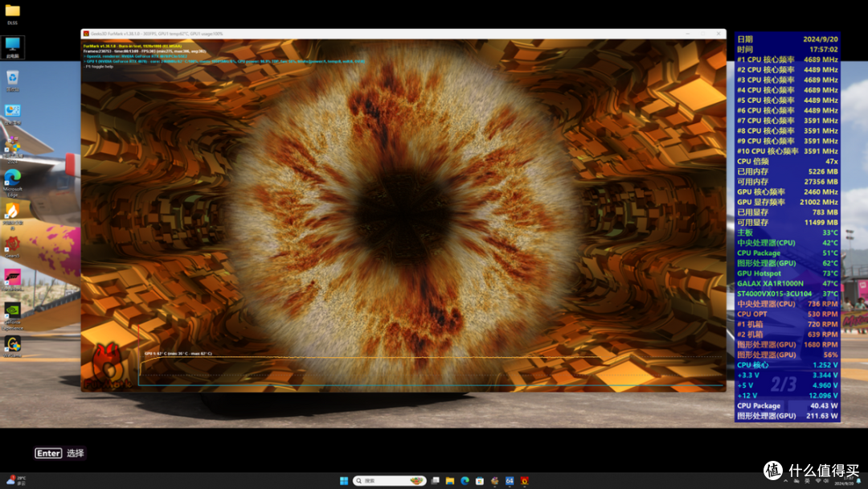Open the Windows Start menu

coord(344,481)
